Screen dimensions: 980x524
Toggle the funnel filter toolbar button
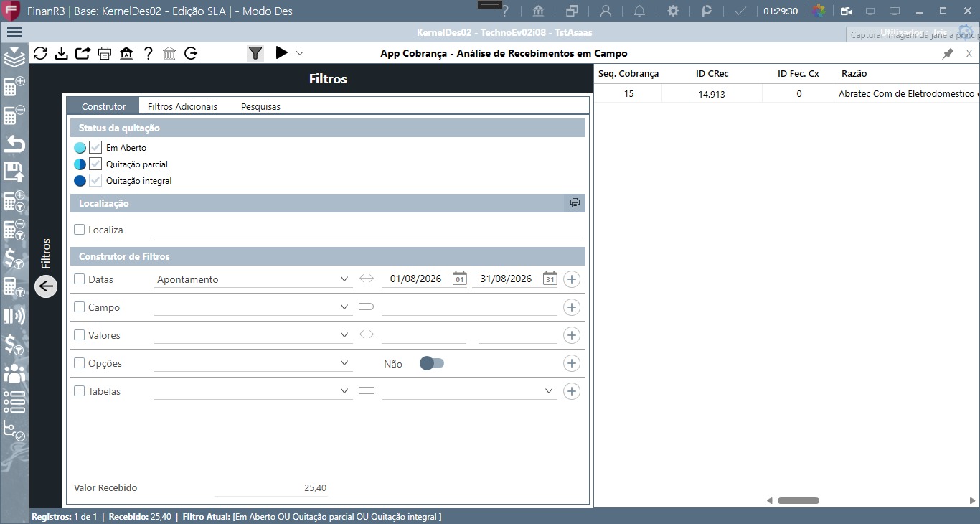[255, 52]
